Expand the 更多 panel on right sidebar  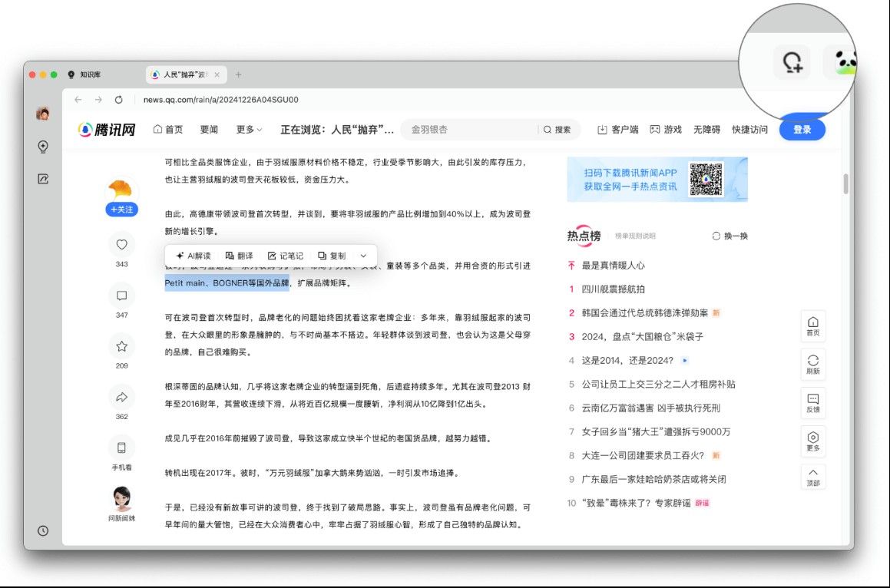(x=812, y=441)
